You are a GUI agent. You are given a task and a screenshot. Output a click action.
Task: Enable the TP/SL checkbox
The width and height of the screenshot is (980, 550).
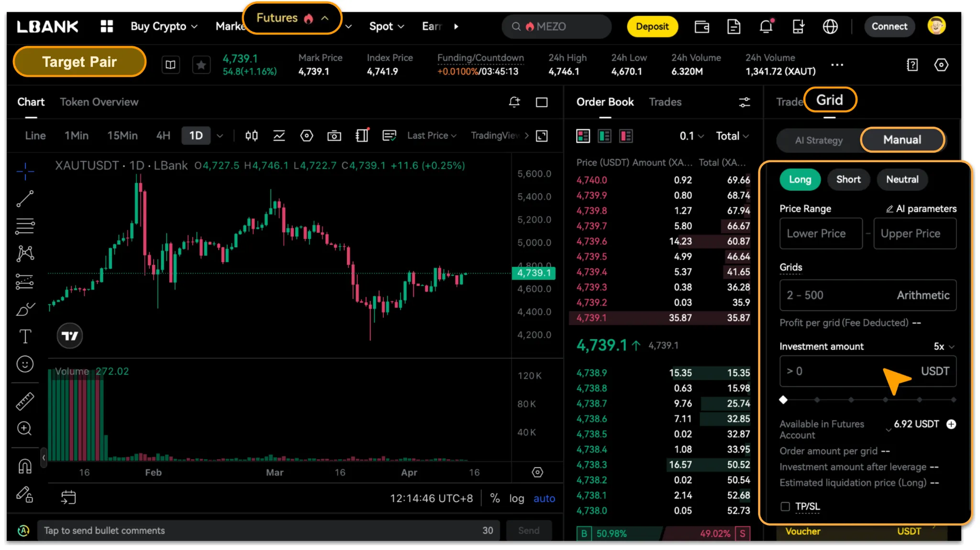click(x=785, y=506)
